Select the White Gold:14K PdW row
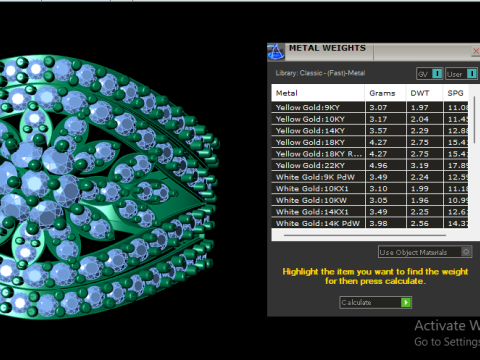 coord(370,223)
